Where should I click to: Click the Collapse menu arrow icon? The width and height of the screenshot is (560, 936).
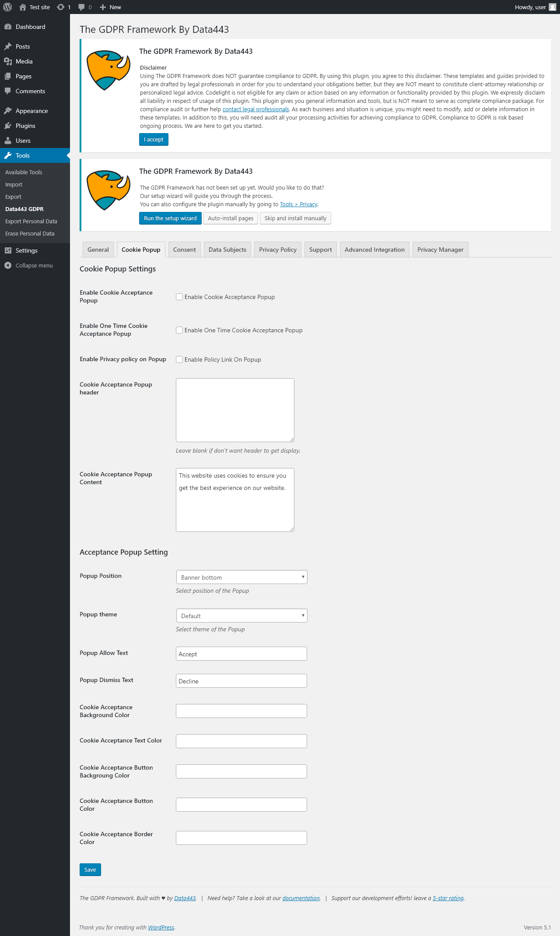tap(8, 265)
